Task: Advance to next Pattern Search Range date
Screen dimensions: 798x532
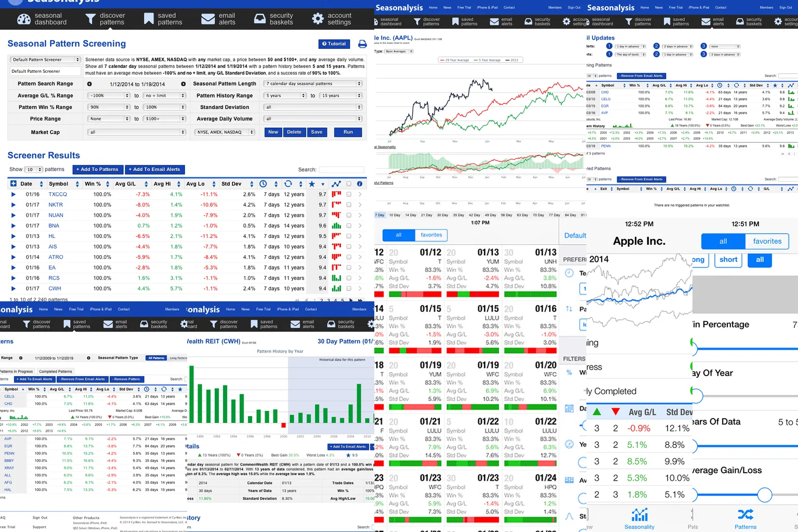Action: click(183, 84)
